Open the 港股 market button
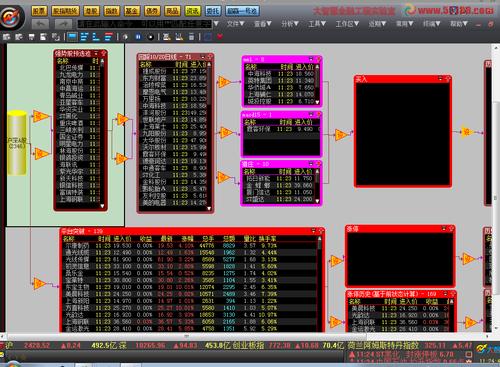The height and width of the screenshot is (367, 500). pos(91,11)
